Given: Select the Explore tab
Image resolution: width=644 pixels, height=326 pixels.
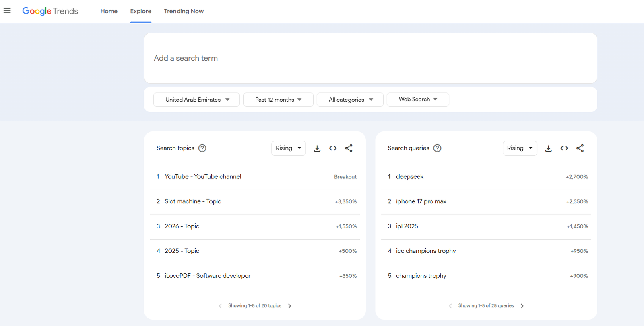Looking at the screenshot, I should pyautogui.click(x=141, y=11).
